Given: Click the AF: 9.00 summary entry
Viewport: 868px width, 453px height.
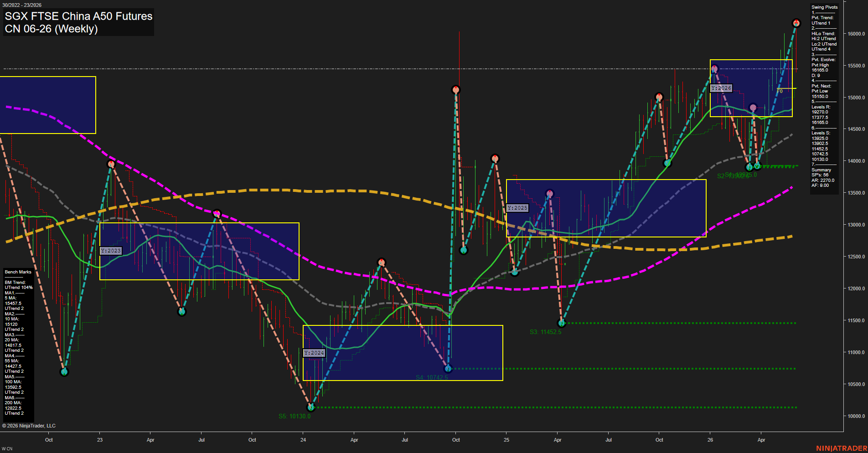Looking at the screenshot, I should pyautogui.click(x=820, y=185).
